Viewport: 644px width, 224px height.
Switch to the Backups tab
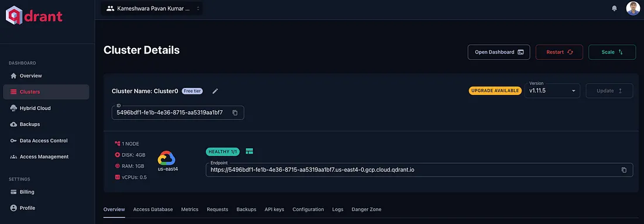246,209
